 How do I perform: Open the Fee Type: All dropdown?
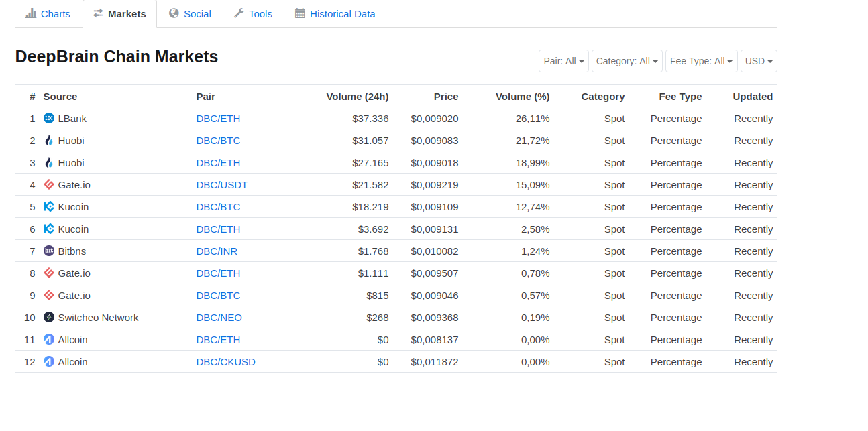702,61
